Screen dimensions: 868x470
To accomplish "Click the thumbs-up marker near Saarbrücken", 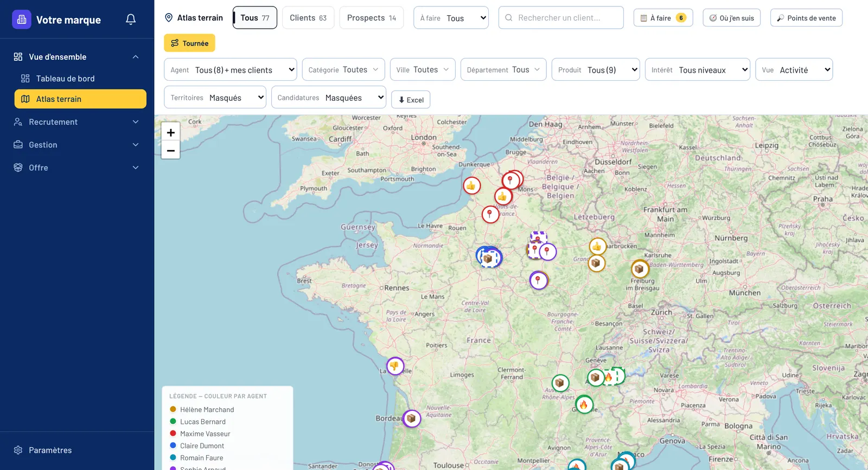I will pos(597,247).
